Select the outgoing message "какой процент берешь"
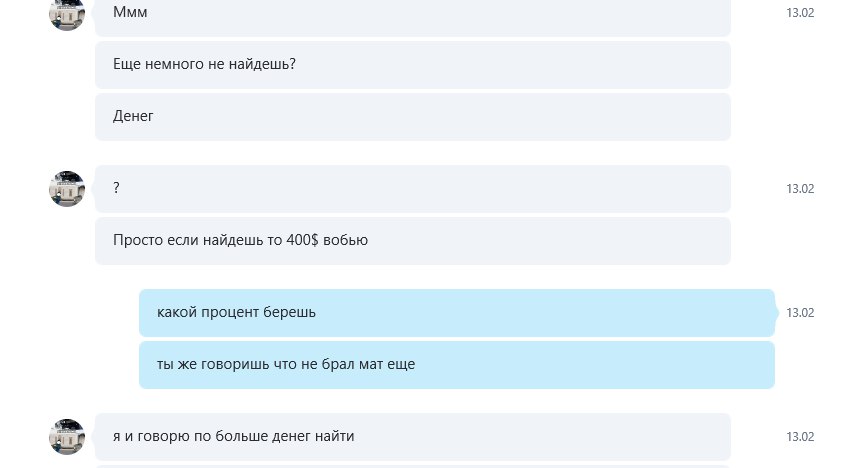842x468 pixels. [456, 313]
